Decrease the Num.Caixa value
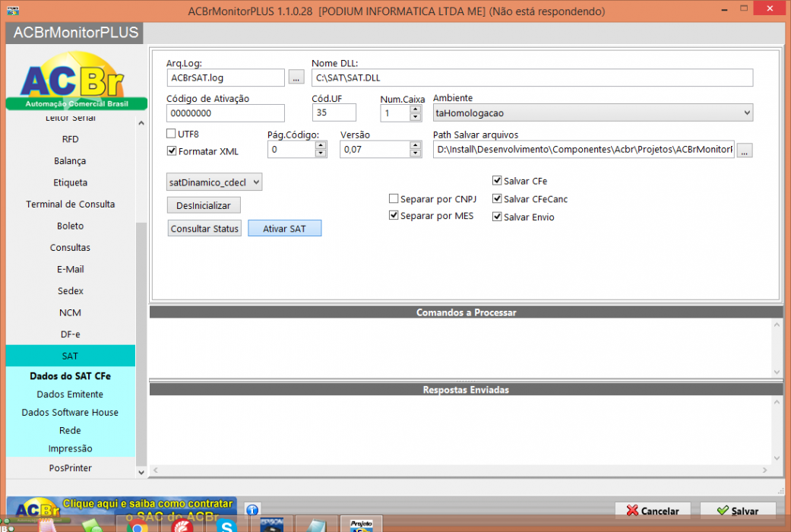 pyautogui.click(x=415, y=117)
